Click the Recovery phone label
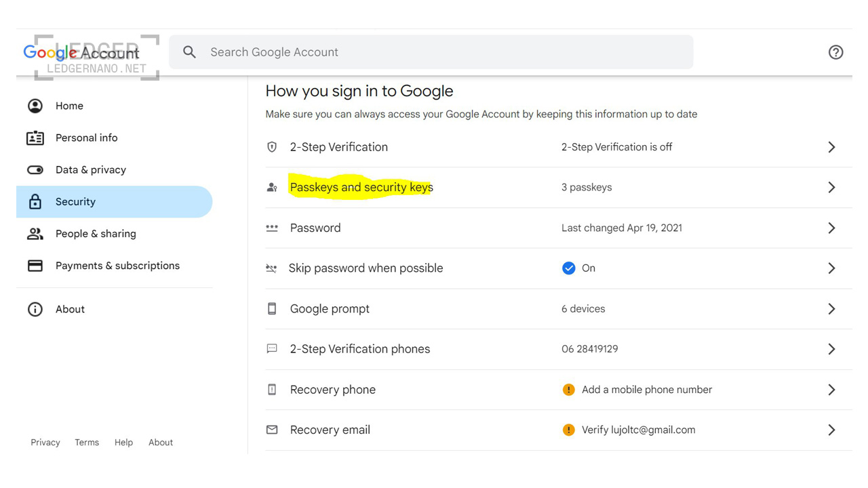Viewport: 868px width, 488px height. coord(333,390)
